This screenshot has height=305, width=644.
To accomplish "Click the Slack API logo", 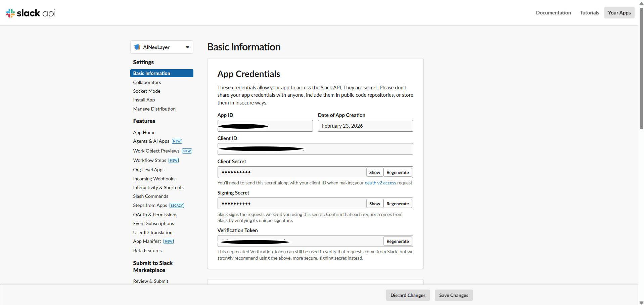I will [30, 13].
